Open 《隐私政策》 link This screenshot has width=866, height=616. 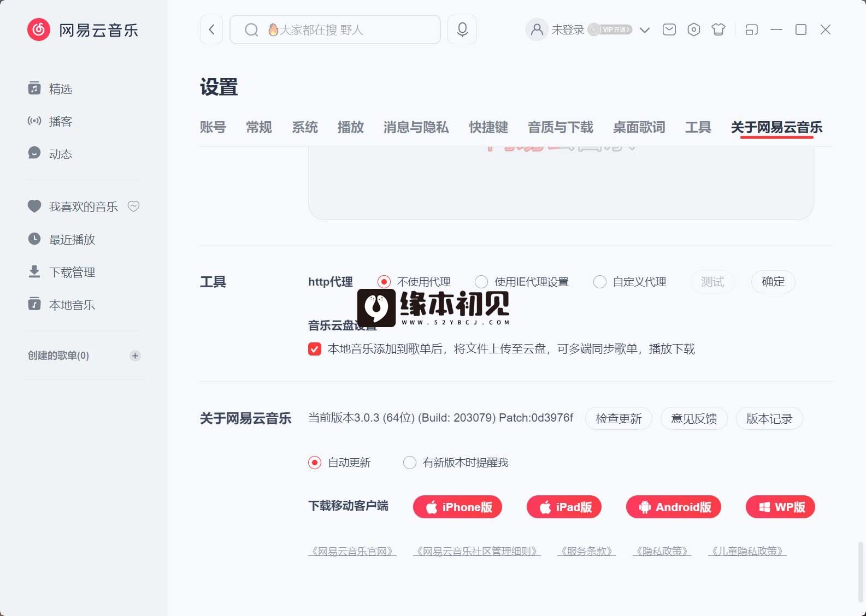tap(662, 551)
